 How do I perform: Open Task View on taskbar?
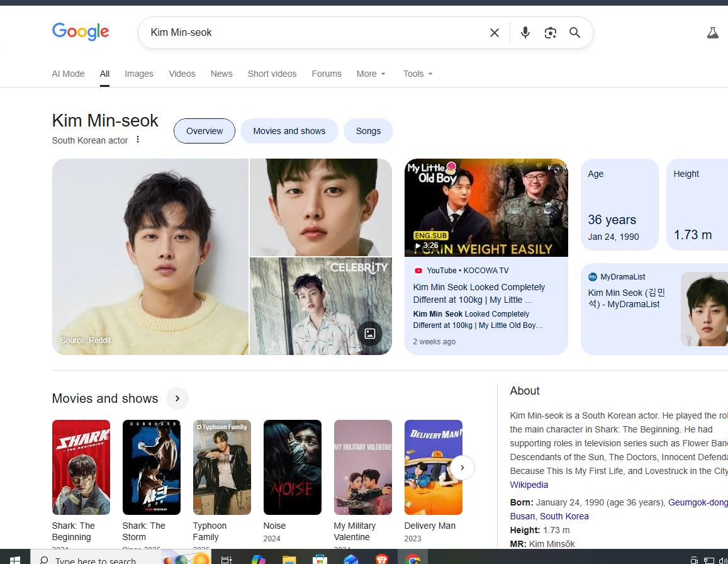point(226,560)
